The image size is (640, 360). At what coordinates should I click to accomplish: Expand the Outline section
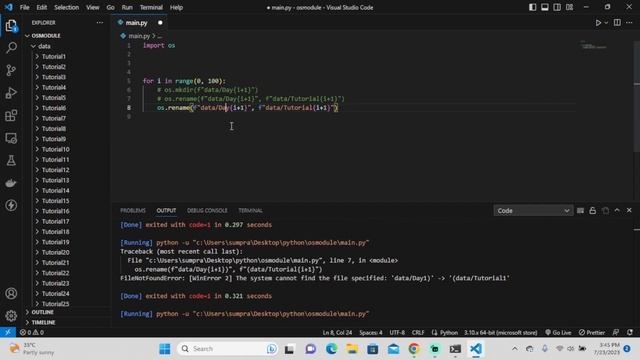[43, 312]
